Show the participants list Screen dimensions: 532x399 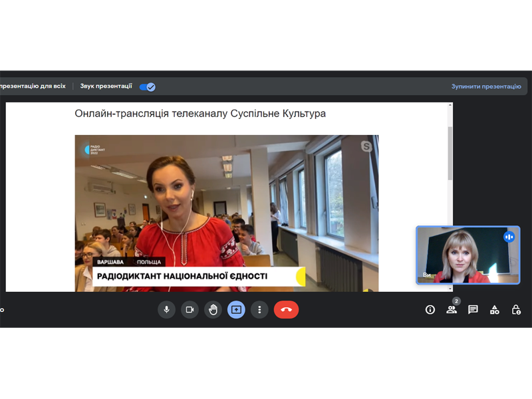tap(452, 309)
